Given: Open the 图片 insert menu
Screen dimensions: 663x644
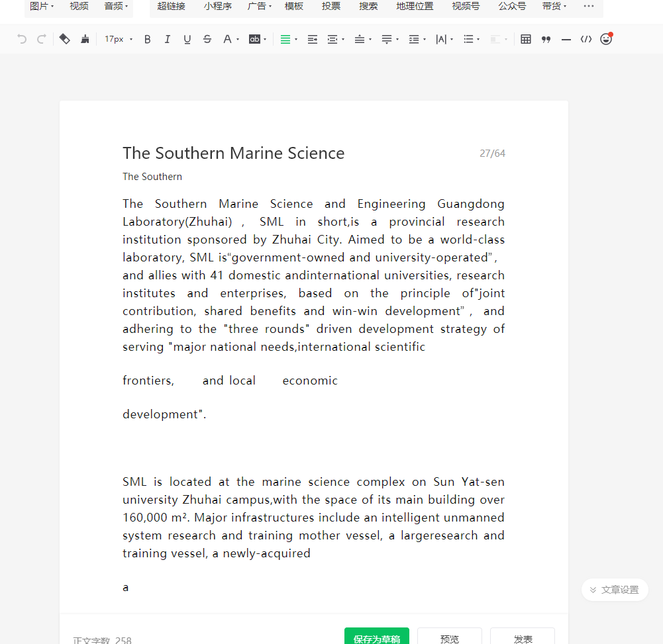Looking at the screenshot, I should [42, 6].
